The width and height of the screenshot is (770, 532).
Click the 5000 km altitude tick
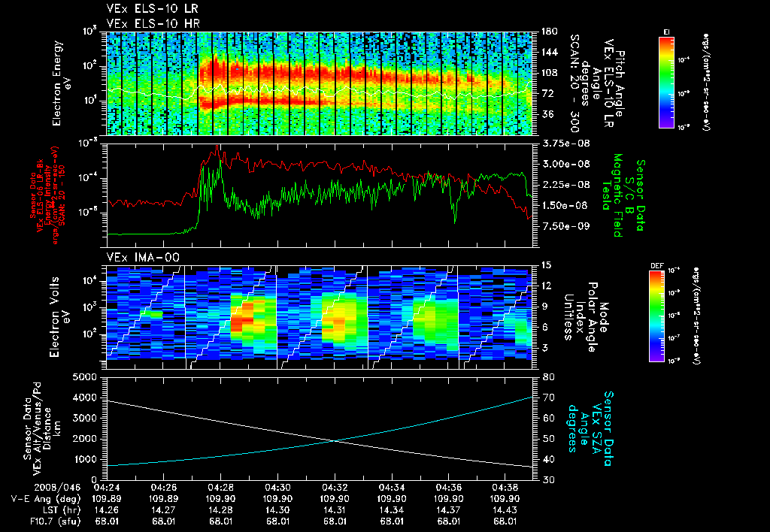click(84, 377)
